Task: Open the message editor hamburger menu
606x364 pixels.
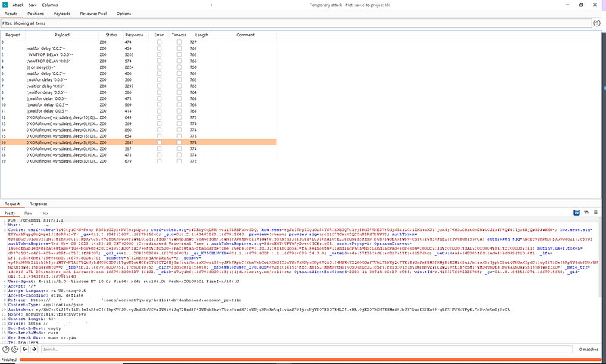Action: pos(595,213)
